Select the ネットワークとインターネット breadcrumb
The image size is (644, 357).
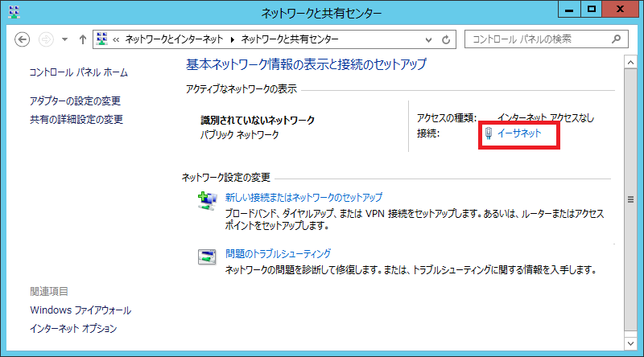[175, 39]
